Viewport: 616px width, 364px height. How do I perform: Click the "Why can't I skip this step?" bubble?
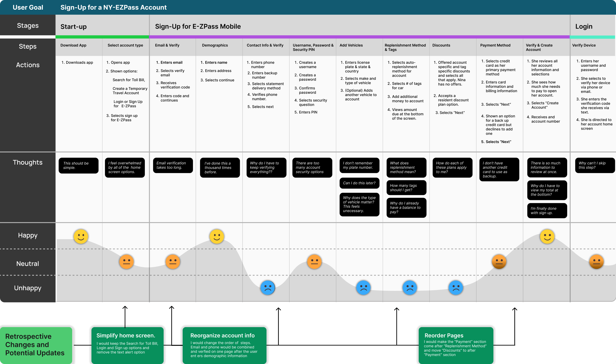[x=595, y=165]
